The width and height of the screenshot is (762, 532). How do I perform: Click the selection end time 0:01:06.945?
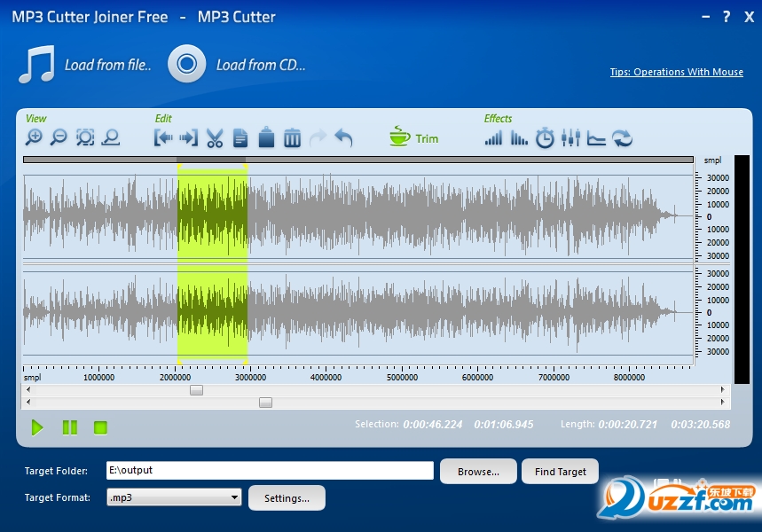click(504, 425)
